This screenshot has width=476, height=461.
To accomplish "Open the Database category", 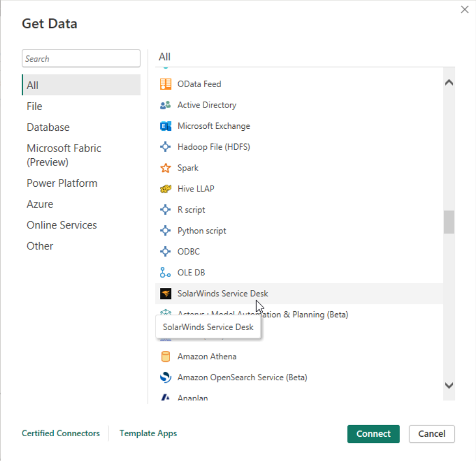I will [48, 127].
